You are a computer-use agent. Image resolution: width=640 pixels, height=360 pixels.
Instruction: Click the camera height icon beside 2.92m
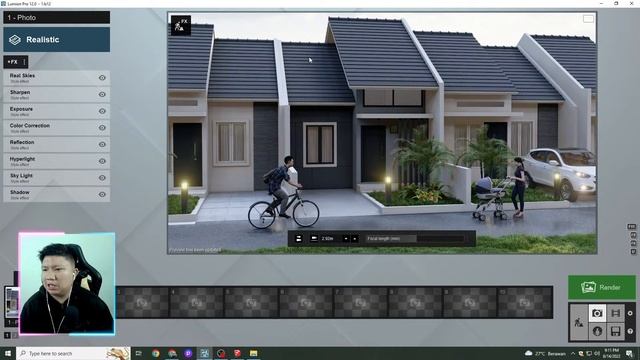tap(314, 238)
